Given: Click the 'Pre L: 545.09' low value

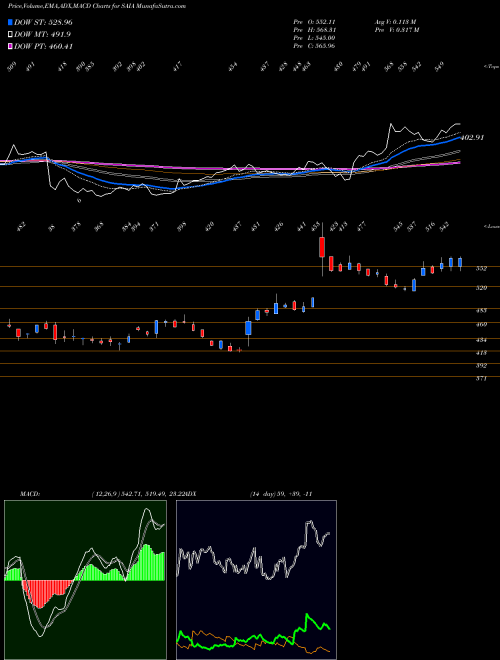Looking at the screenshot, I should coord(314,37).
